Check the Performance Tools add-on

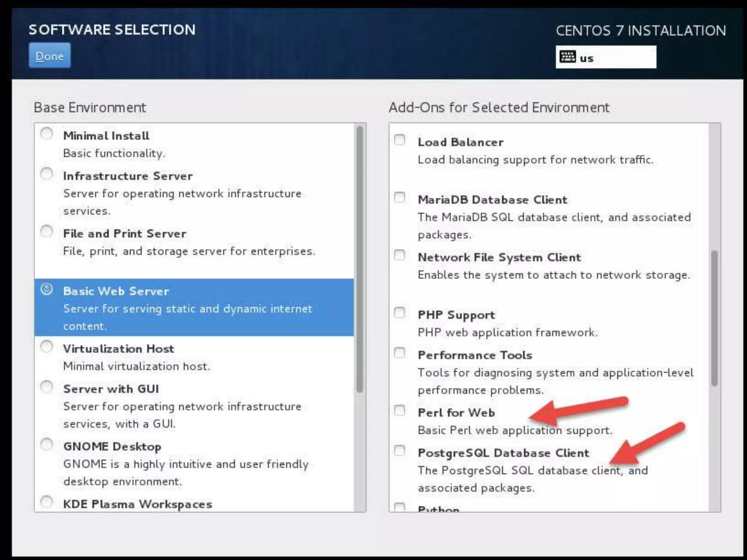coord(400,353)
